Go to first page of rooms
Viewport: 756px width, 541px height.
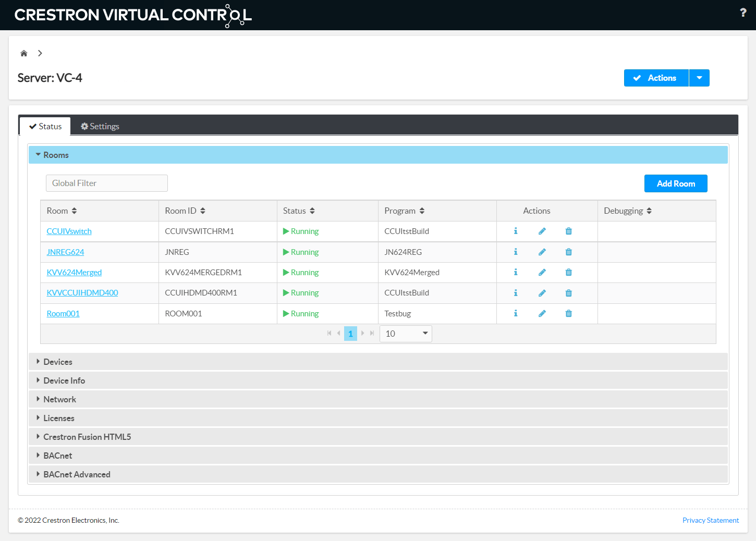pyautogui.click(x=329, y=333)
